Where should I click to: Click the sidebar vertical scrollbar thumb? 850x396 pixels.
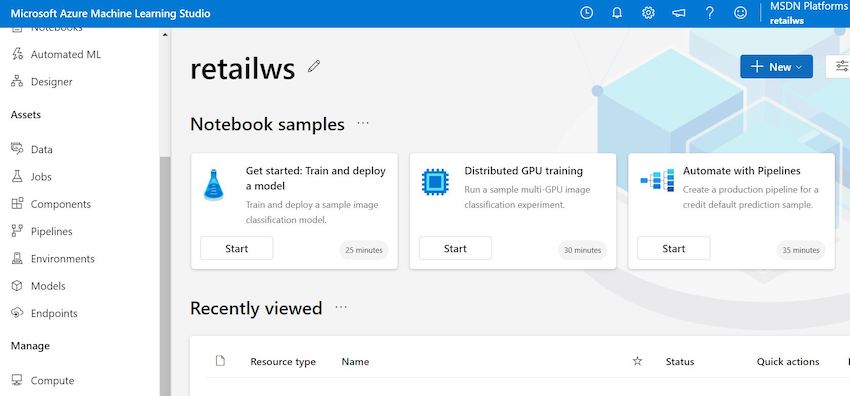(165, 276)
